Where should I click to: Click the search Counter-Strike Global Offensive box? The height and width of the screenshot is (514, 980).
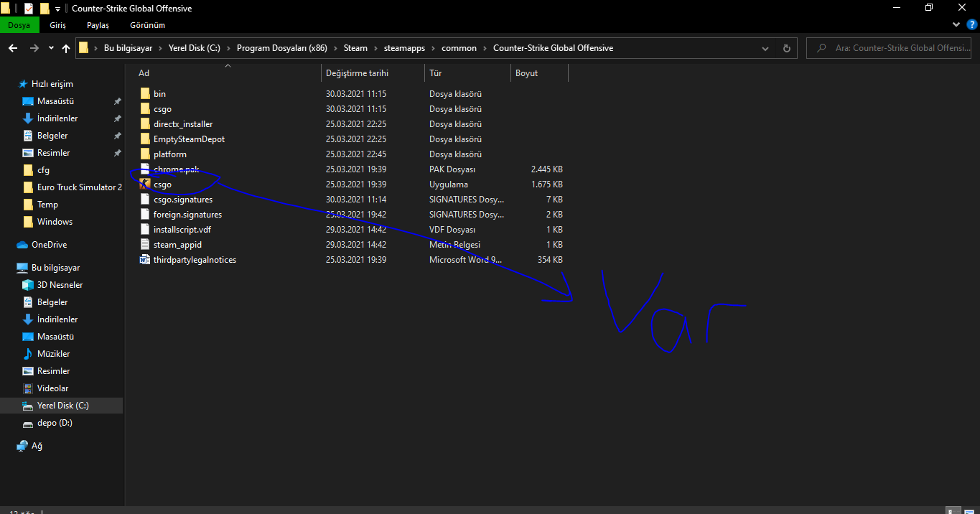[890, 48]
